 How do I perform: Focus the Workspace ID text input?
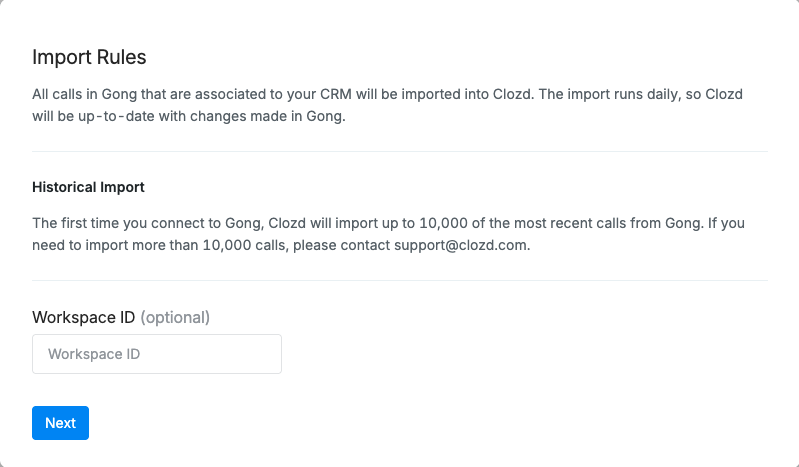(157, 354)
